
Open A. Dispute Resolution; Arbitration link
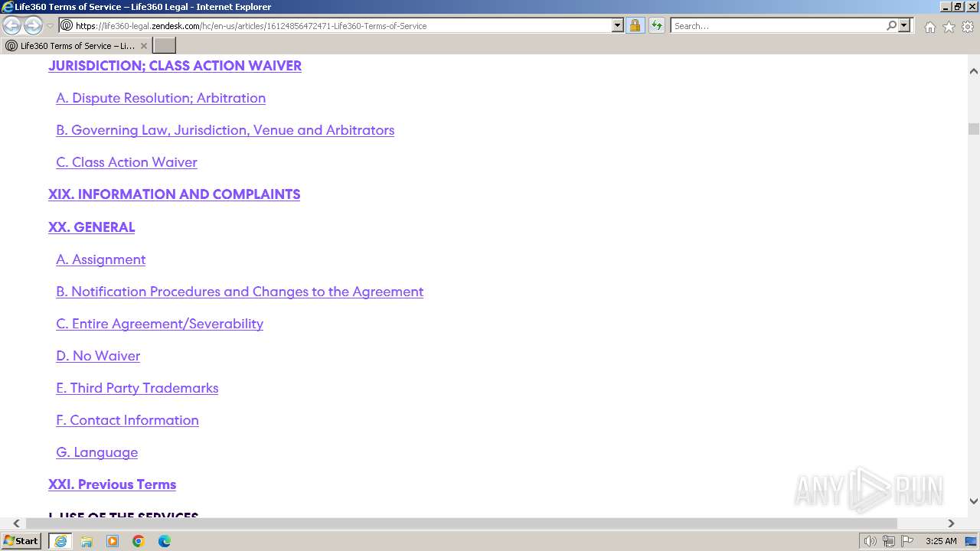pyautogui.click(x=161, y=98)
